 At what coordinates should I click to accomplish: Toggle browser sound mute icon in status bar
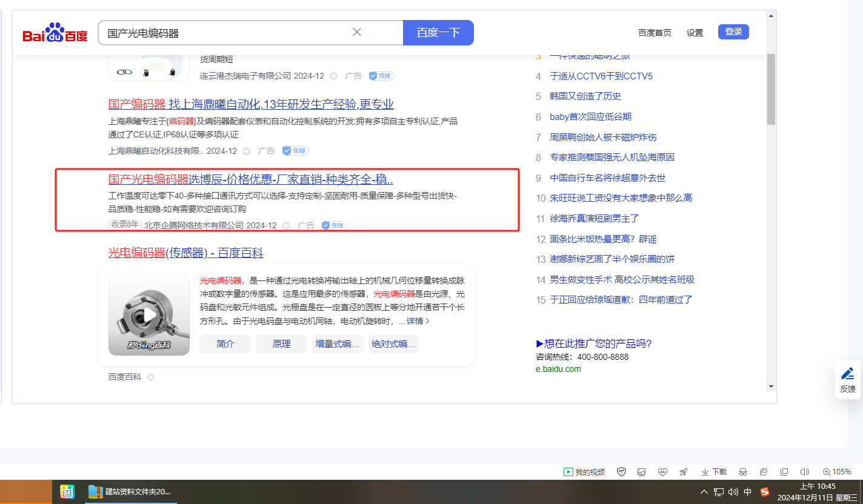click(805, 472)
